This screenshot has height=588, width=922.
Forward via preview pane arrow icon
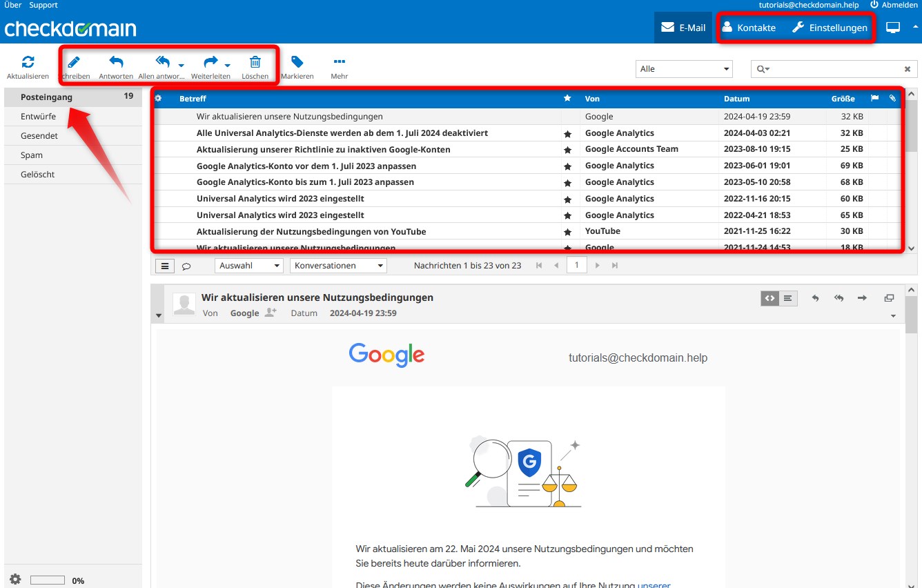point(863,298)
